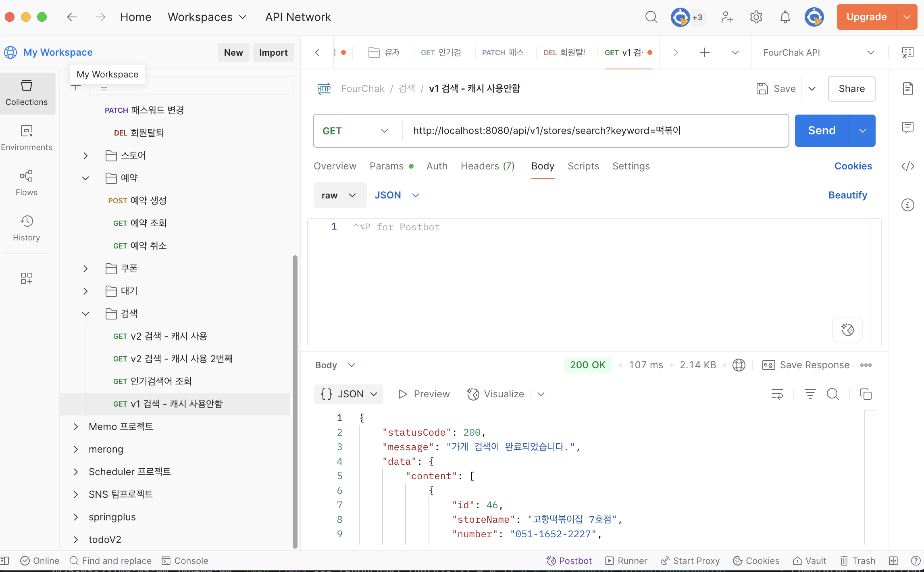Viewport: 924px width, 572px height.
Task: Open the Postbot assistant in status bar
Action: click(x=569, y=561)
